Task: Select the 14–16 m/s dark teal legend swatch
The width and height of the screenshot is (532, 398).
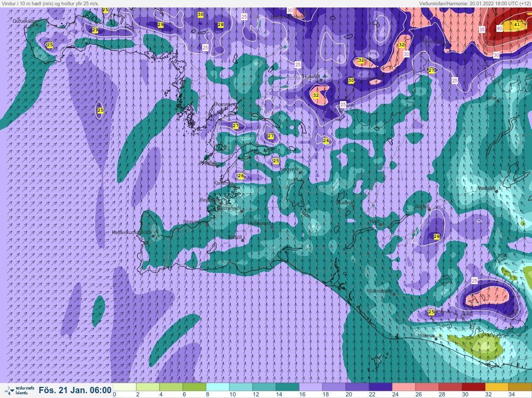Action: (287, 387)
